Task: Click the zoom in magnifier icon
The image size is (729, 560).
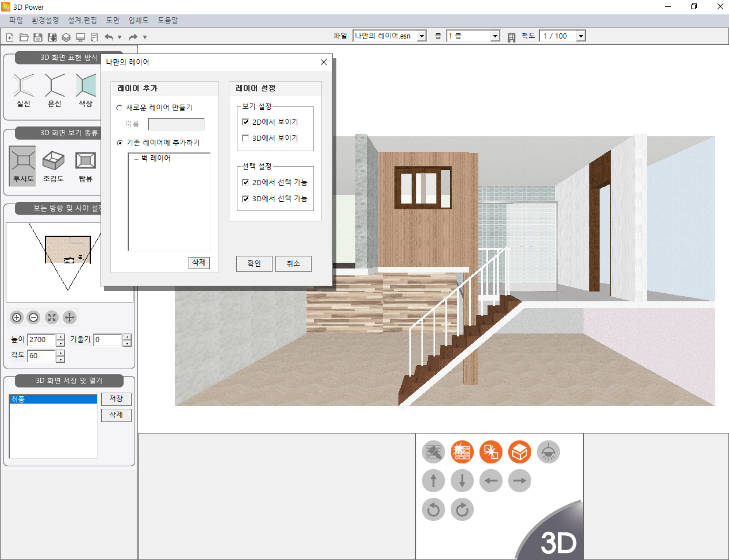Action: pyautogui.click(x=17, y=317)
